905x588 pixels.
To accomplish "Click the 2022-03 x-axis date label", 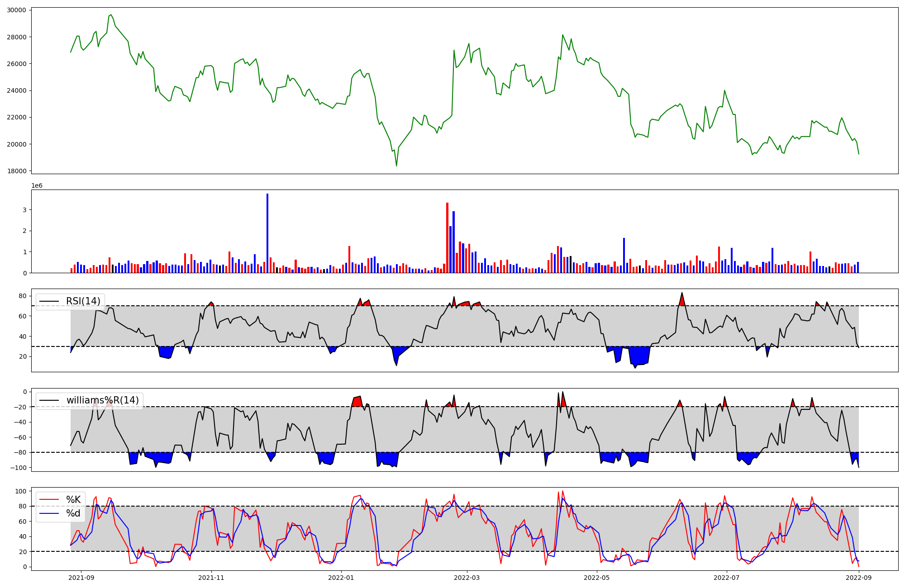I will pos(467,578).
